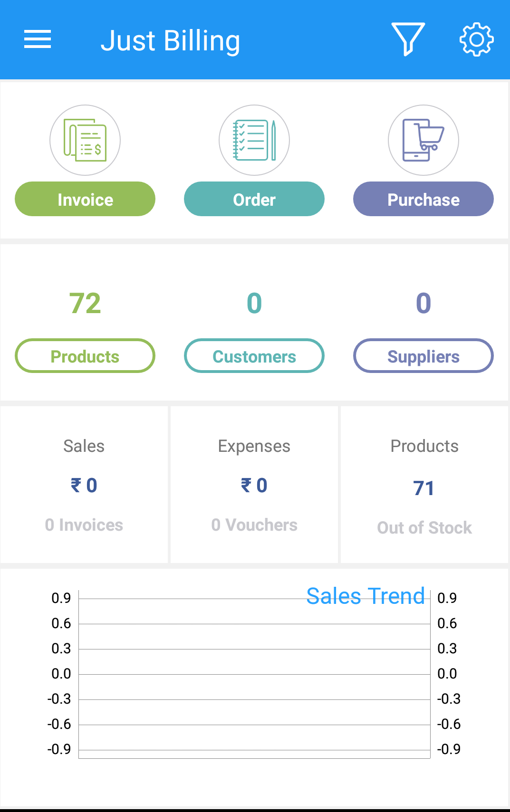Open the Products list button
The width and height of the screenshot is (510, 812).
pos(85,356)
